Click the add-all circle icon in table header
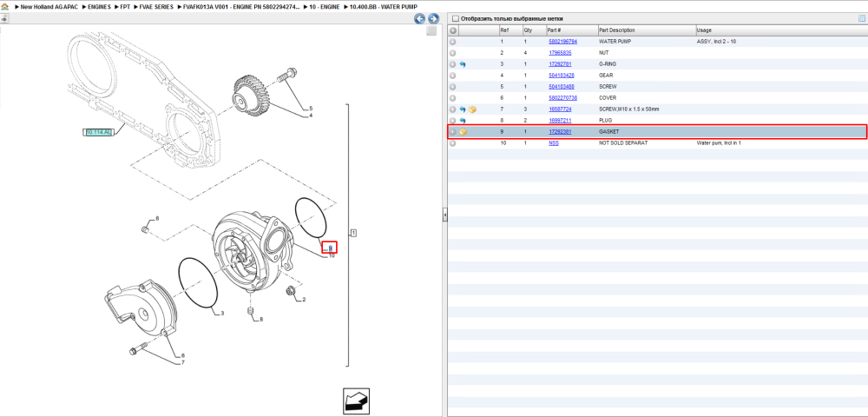 tap(453, 30)
